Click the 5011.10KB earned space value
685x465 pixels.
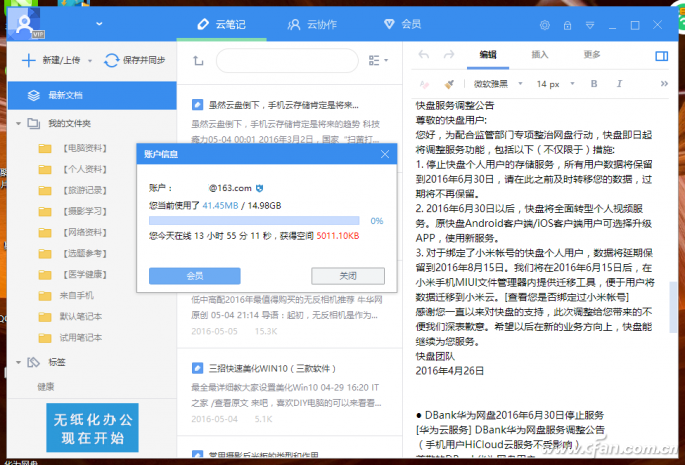click(x=338, y=236)
